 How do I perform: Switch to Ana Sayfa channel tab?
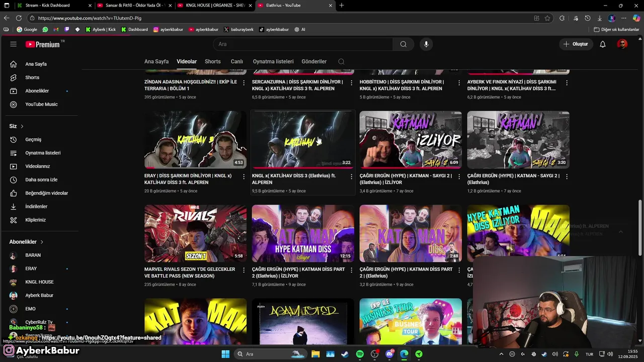click(x=156, y=61)
